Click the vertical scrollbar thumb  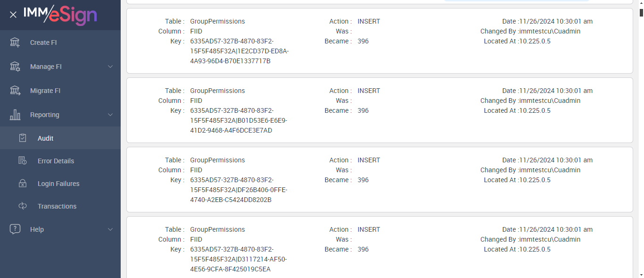[x=641, y=13]
